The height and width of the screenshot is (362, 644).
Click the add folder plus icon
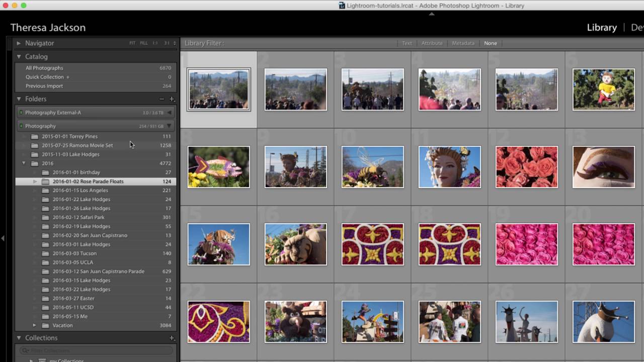[172, 99]
